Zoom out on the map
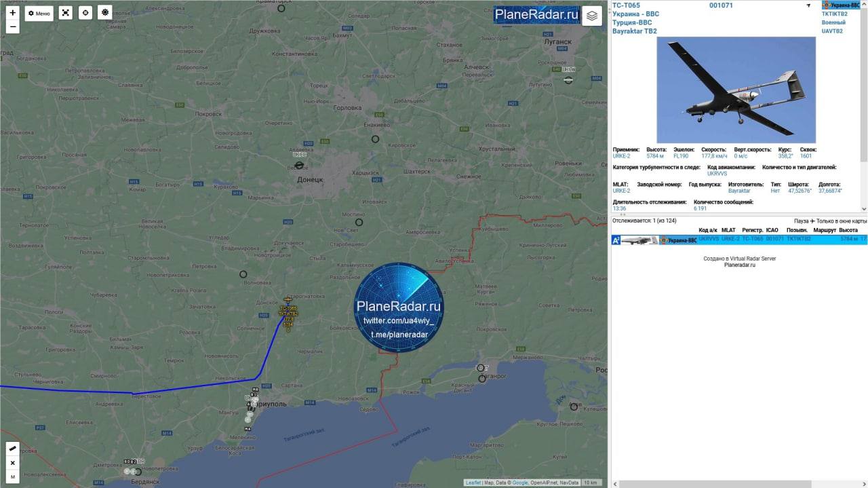The width and height of the screenshot is (868, 488). pos(12,27)
